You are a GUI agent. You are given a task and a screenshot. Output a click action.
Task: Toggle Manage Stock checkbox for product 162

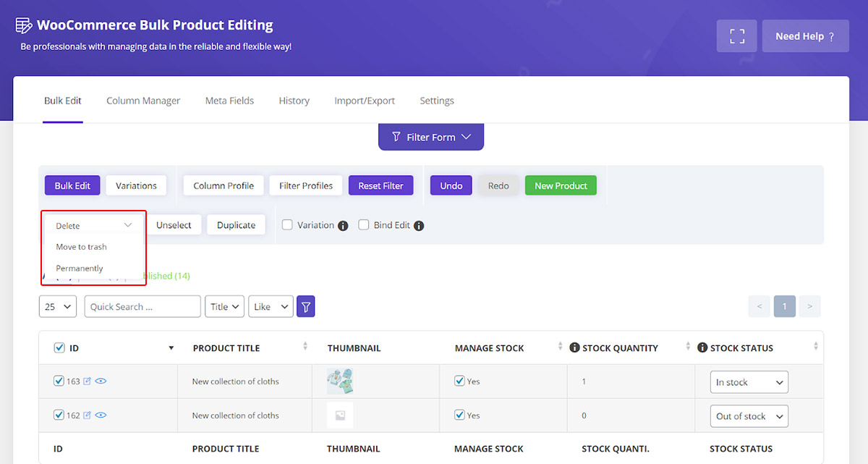click(x=459, y=415)
